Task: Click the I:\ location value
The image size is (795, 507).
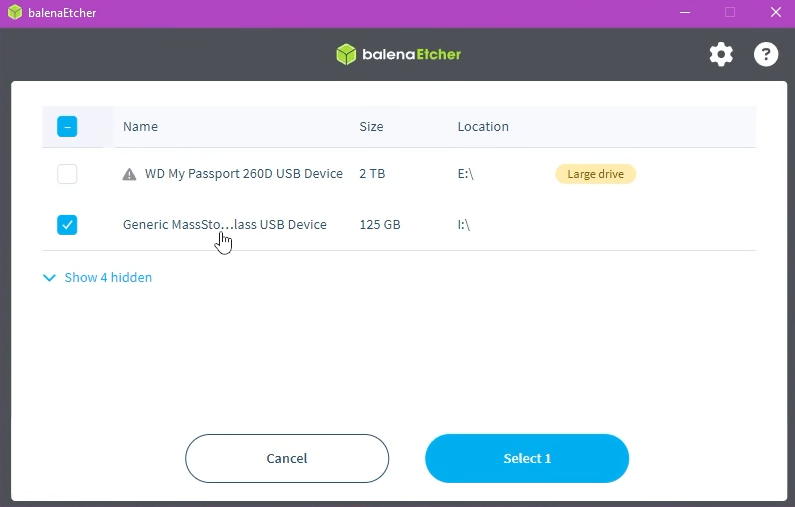Action: 464,225
